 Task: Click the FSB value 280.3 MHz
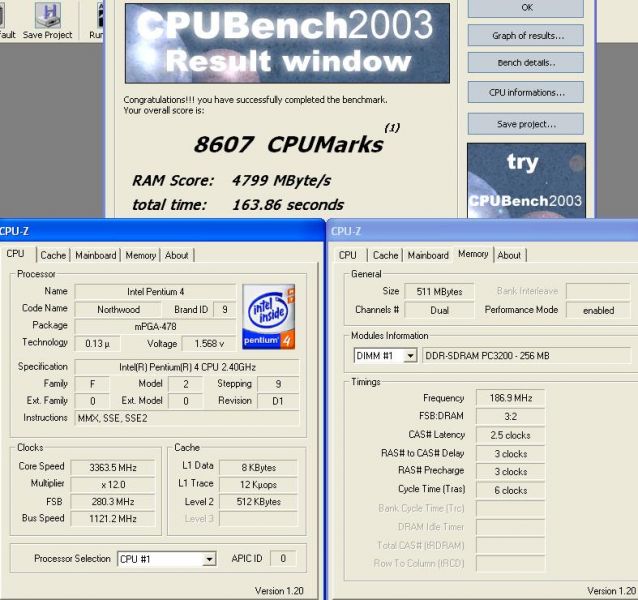tap(113, 502)
